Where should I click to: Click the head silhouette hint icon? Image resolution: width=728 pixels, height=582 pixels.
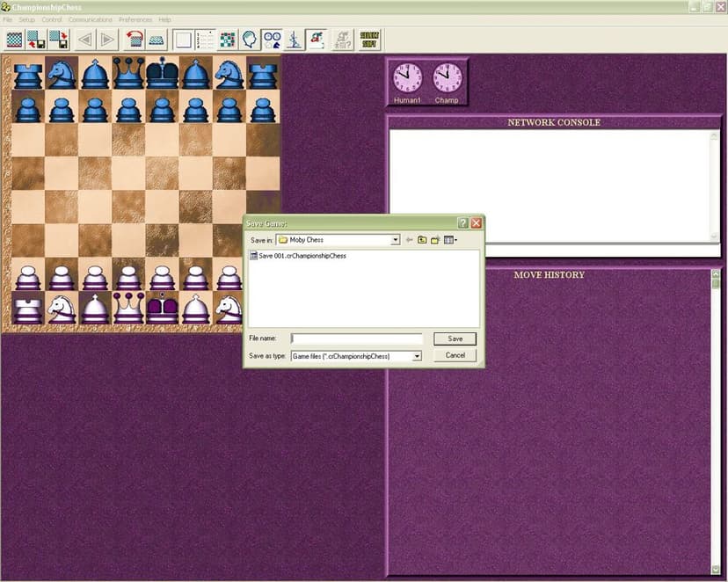(250, 40)
